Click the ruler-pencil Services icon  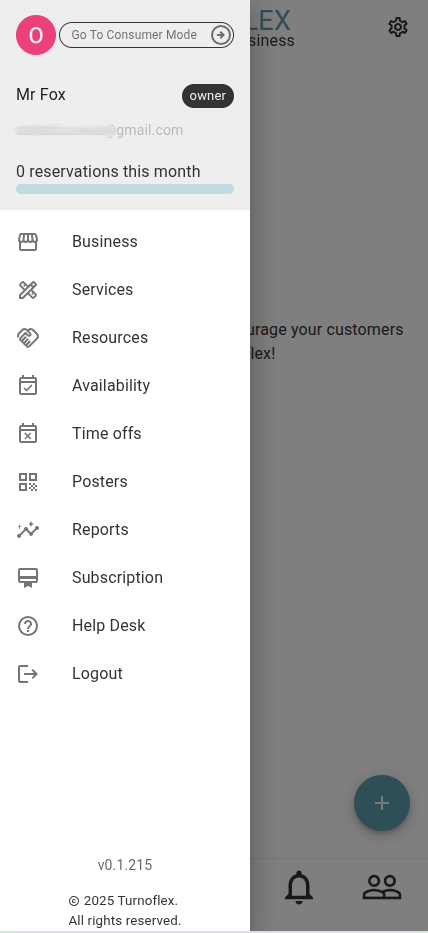pos(28,290)
